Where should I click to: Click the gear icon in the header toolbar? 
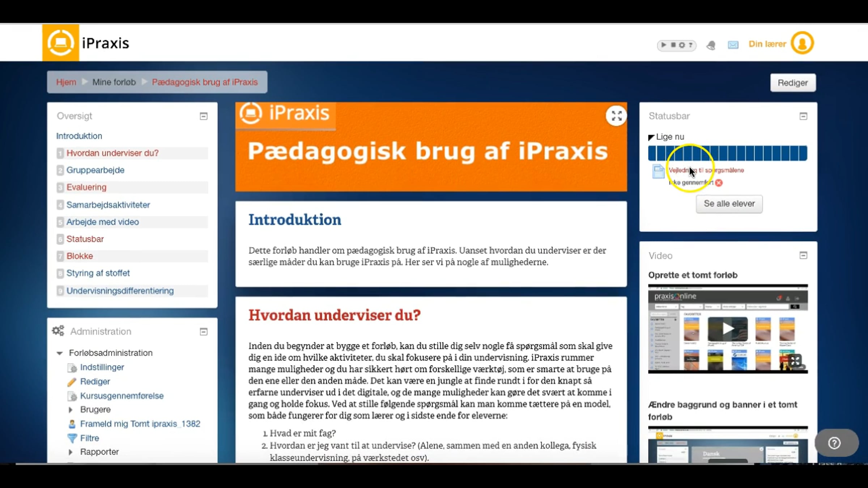pyautogui.click(x=682, y=45)
